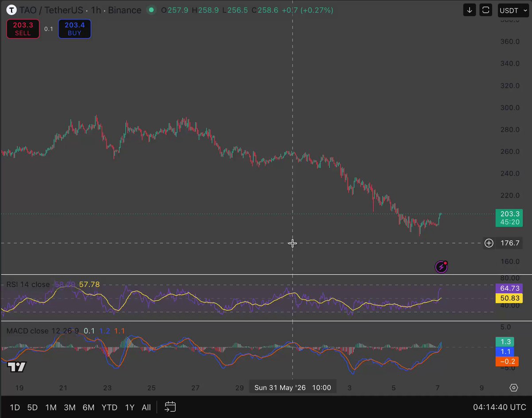Click the looping-arrows icon beside USDT
This screenshot has height=418, width=532.
486,10
